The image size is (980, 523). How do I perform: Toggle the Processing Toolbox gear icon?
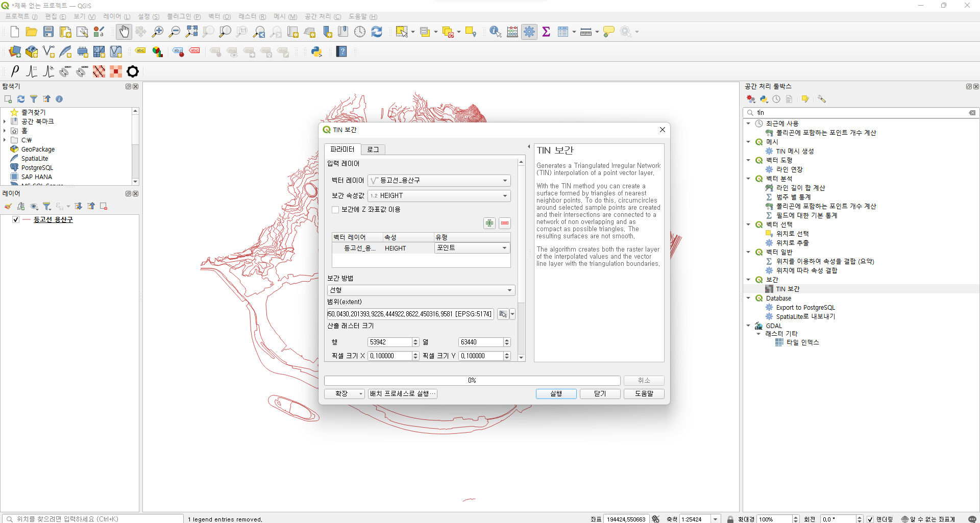[529, 32]
